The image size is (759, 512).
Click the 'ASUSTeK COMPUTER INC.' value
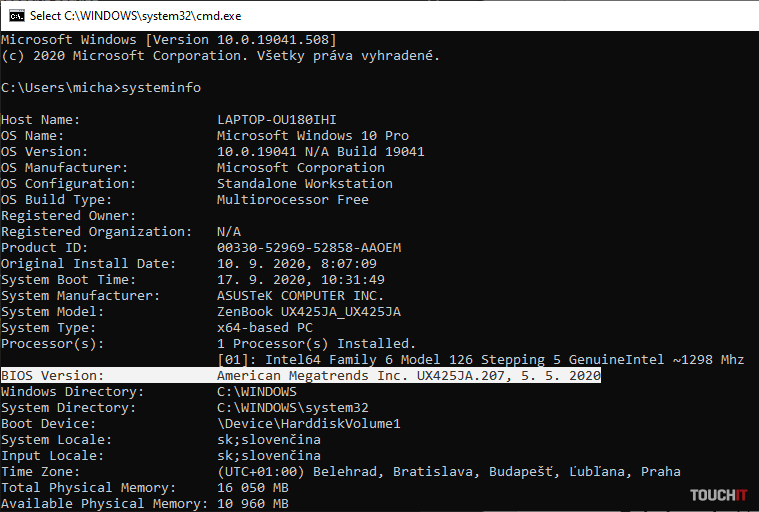301,295
